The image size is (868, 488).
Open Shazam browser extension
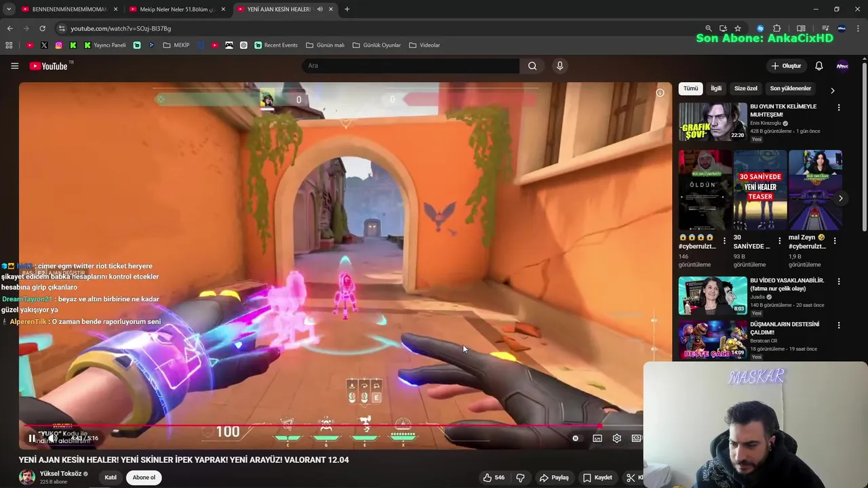point(760,28)
